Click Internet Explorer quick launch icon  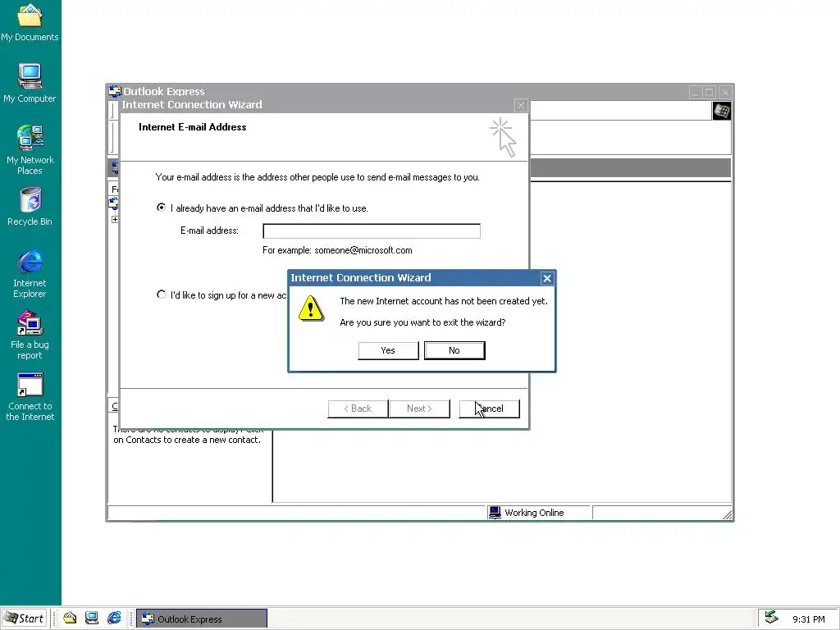114,619
